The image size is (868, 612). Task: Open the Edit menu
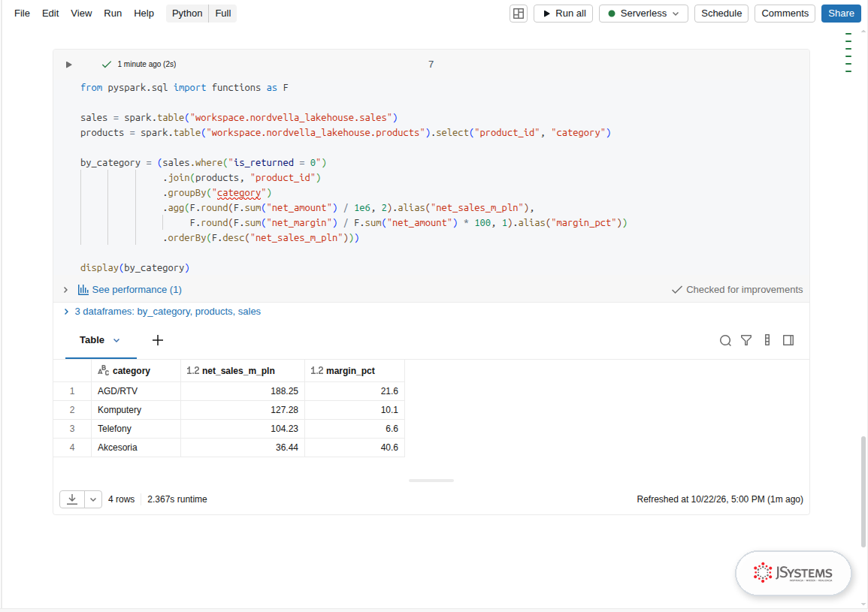point(50,14)
